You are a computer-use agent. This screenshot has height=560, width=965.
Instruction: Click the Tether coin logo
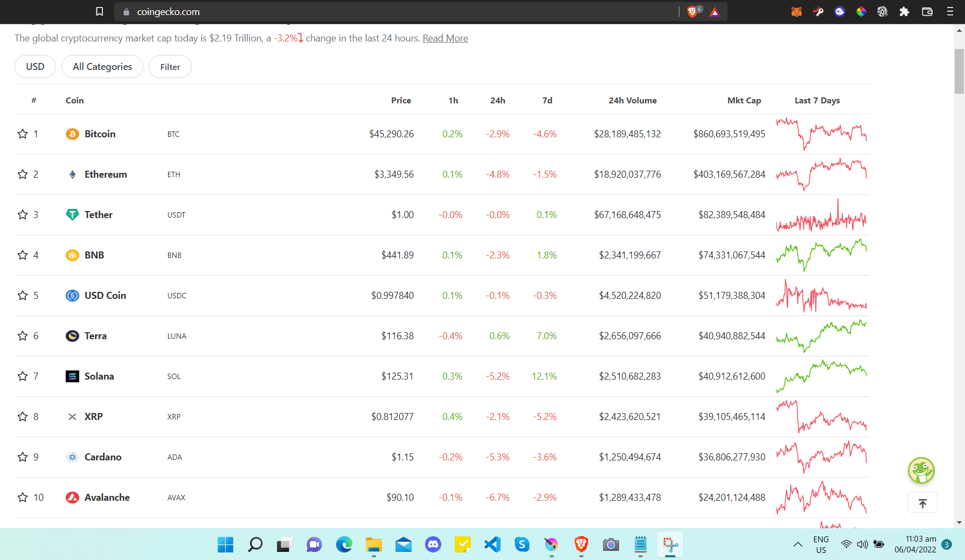(72, 215)
